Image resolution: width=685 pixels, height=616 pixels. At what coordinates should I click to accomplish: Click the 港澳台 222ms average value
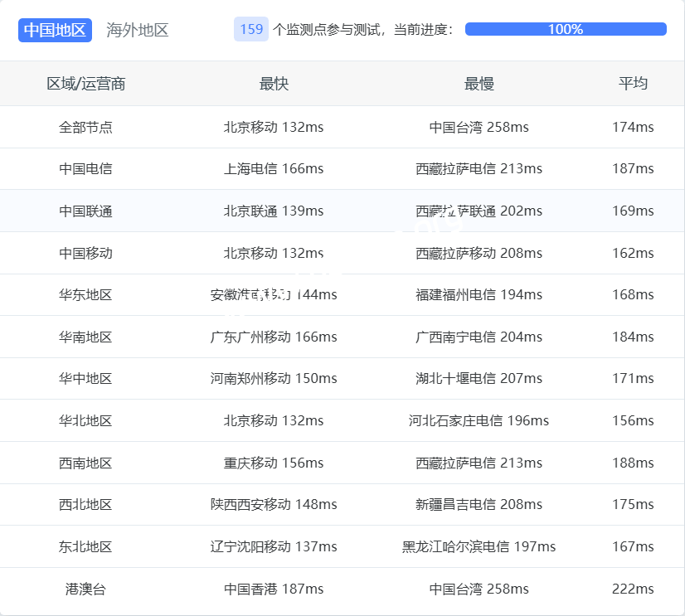coord(633,589)
